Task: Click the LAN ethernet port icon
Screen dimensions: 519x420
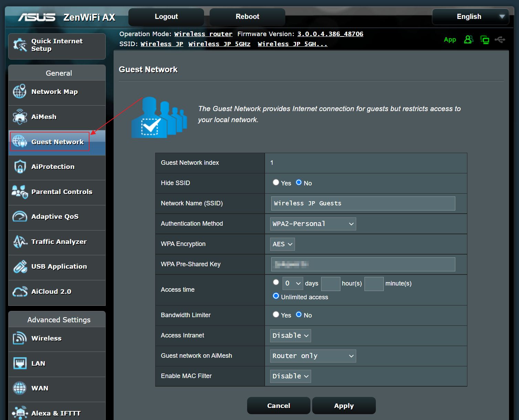Action: 20,363
